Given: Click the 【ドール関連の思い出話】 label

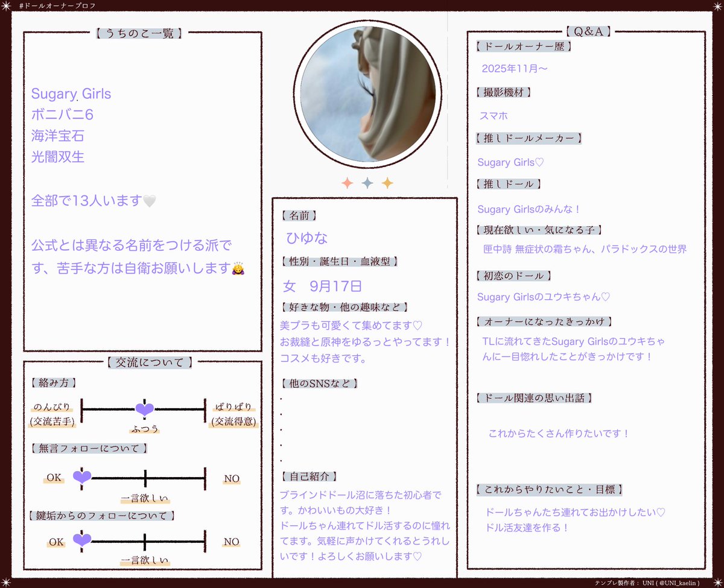Looking at the screenshot, I should click(534, 398).
